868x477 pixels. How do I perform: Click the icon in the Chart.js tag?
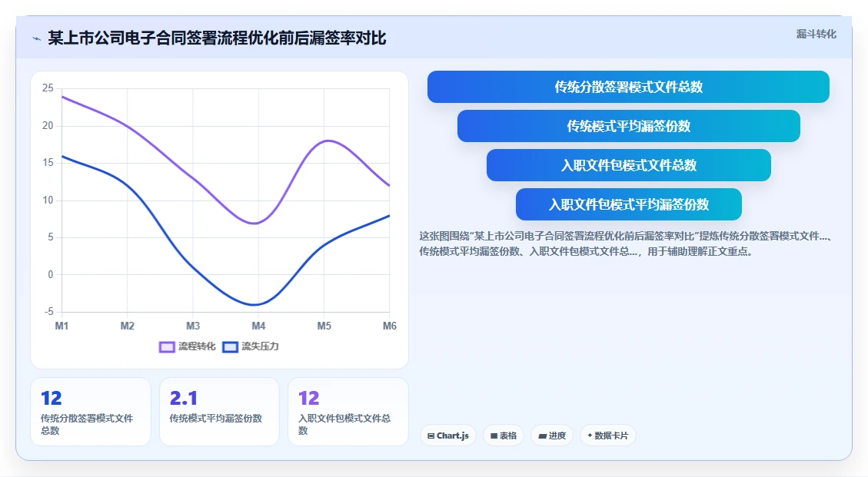click(431, 436)
